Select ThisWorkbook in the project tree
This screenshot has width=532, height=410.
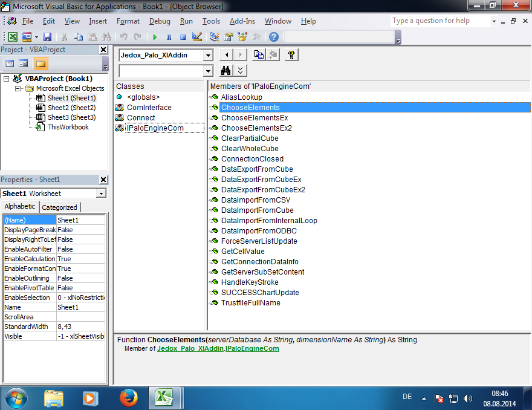[x=68, y=127]
